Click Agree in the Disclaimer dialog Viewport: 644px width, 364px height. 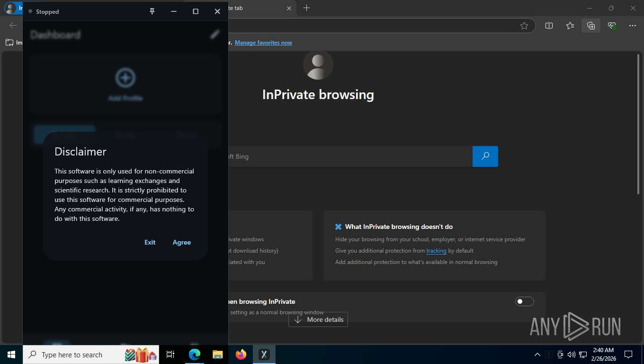click(181, 242)
